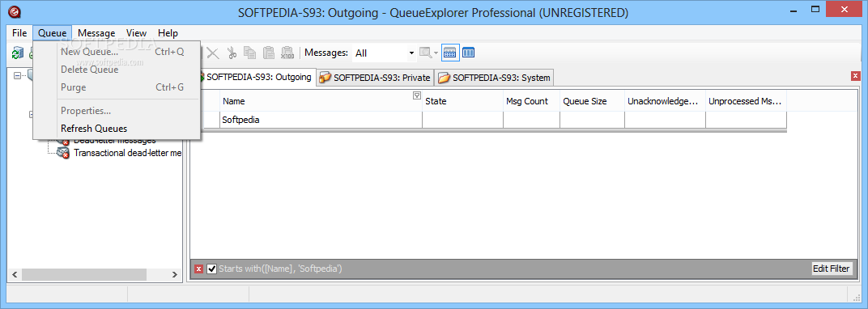Select Purge menu entry

click(x=117, y=87)
